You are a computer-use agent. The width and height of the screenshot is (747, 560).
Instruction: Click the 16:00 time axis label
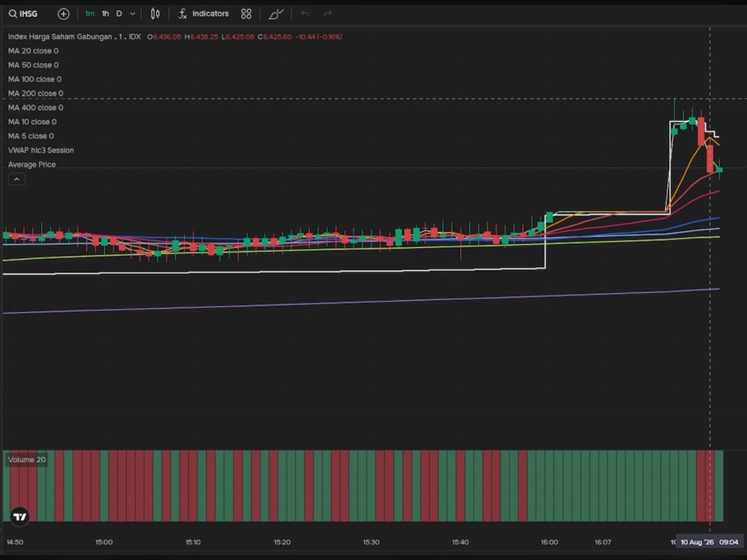click(x=549, y=543)
